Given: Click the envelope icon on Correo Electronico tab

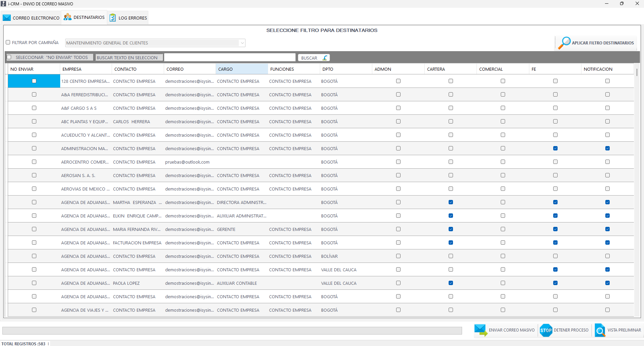Looking at the screenshot, I should pos(7,18).
